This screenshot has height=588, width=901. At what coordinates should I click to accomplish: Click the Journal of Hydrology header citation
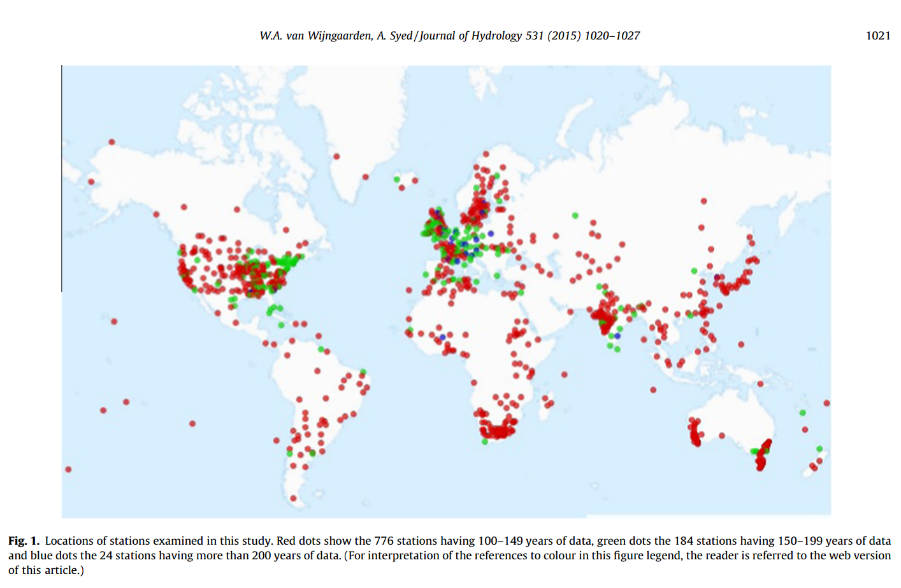click(x=449, y=36)
